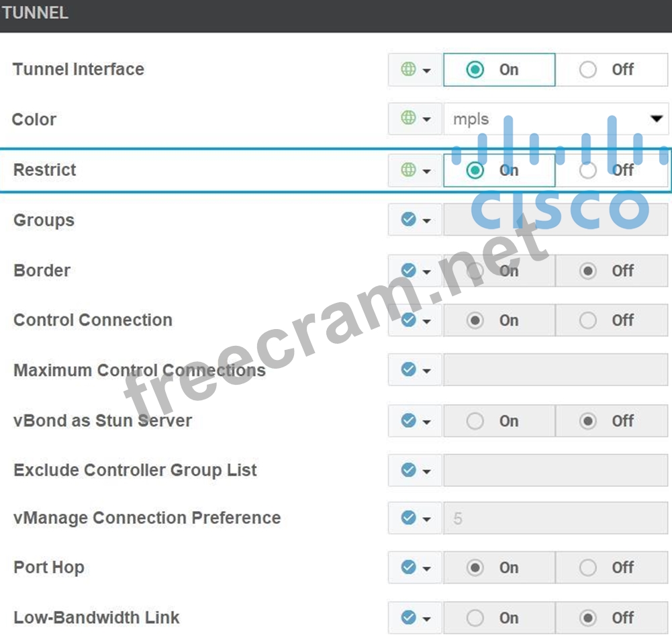Click the default checkmark icon for Border
This screenshot has height=644, width=672.
coord(408,270)
